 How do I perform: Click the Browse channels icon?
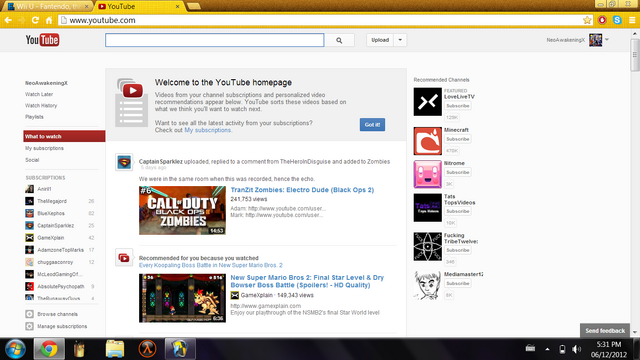tap(29, 314)
